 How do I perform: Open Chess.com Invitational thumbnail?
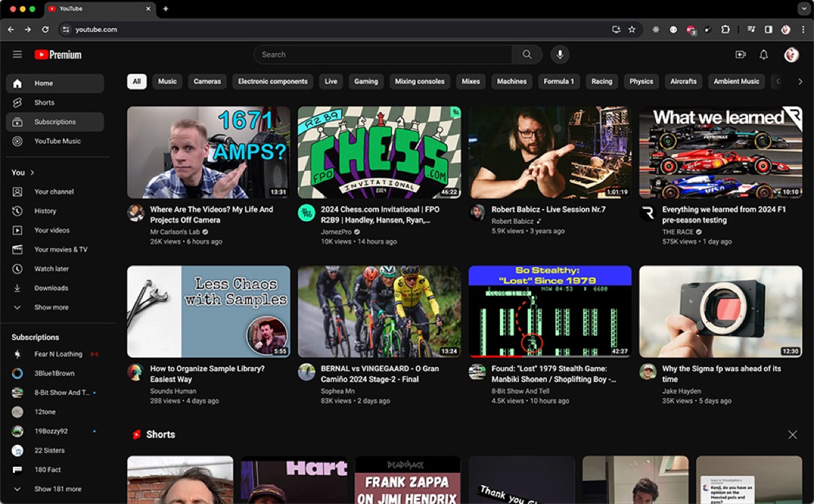379,152
